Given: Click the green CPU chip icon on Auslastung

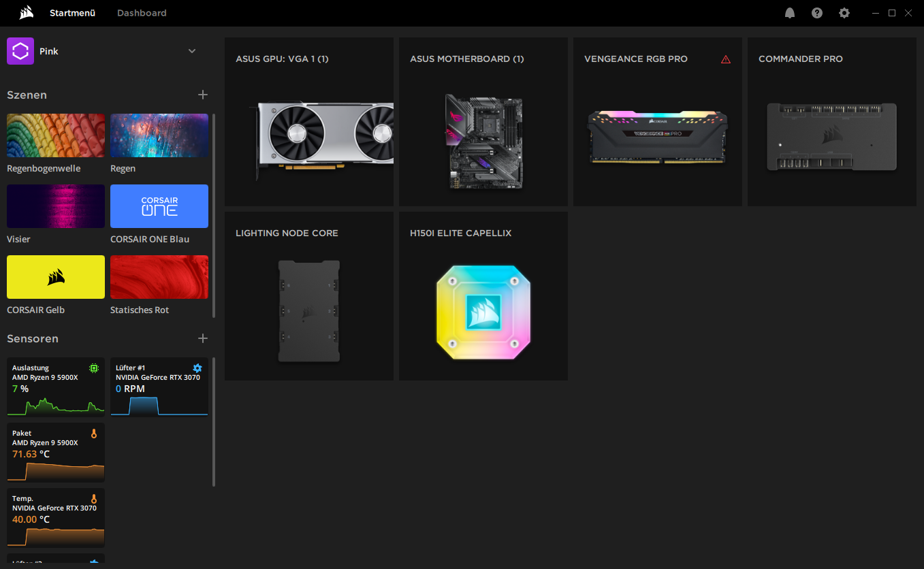Looking at the screenshot, I should point(94,368).
